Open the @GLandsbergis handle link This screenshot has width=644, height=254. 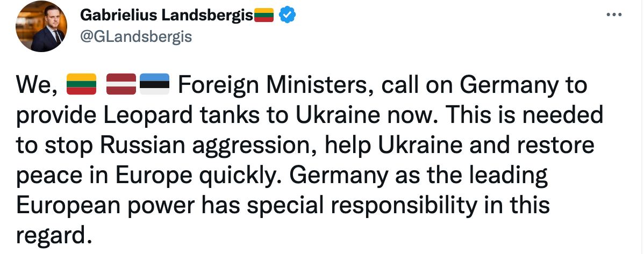(136, 37)
